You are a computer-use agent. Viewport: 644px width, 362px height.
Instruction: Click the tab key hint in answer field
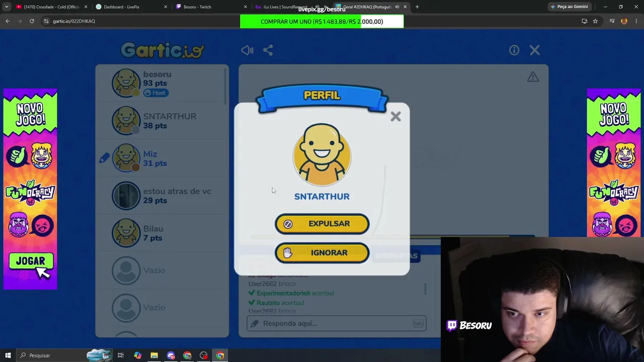pos(418,323)
